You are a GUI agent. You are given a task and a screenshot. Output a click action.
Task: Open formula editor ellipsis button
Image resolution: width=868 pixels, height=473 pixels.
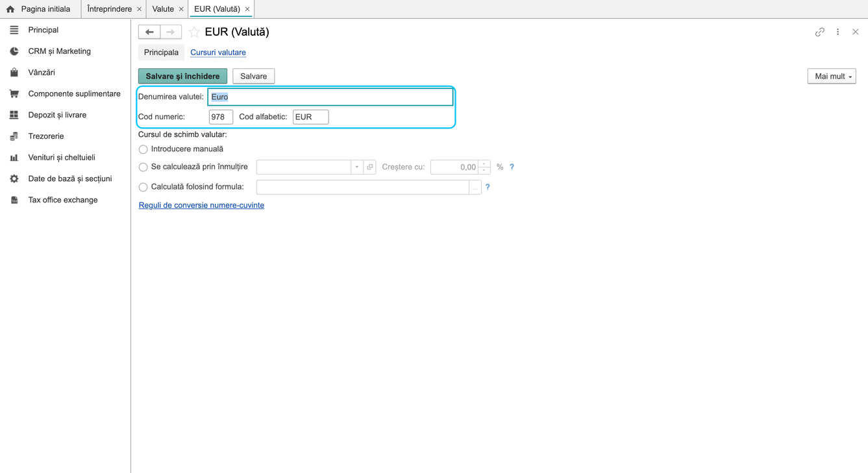(475, 188)
